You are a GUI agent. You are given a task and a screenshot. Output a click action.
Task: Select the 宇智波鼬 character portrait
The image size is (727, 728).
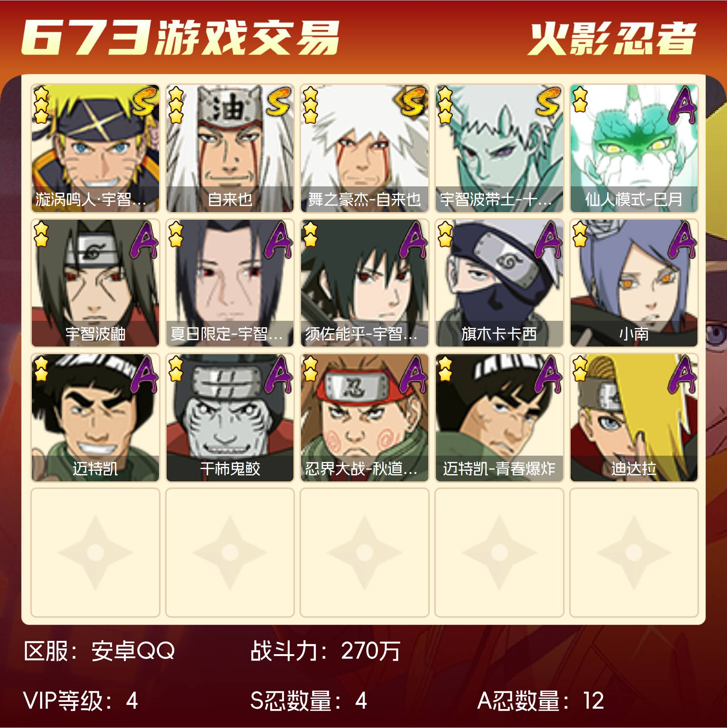click(x=95, y=283)
